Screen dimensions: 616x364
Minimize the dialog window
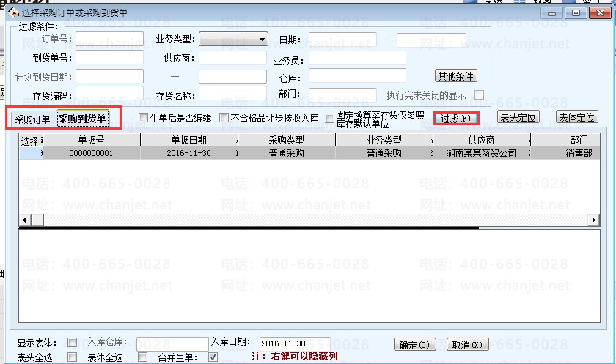(x=551, y=13)
